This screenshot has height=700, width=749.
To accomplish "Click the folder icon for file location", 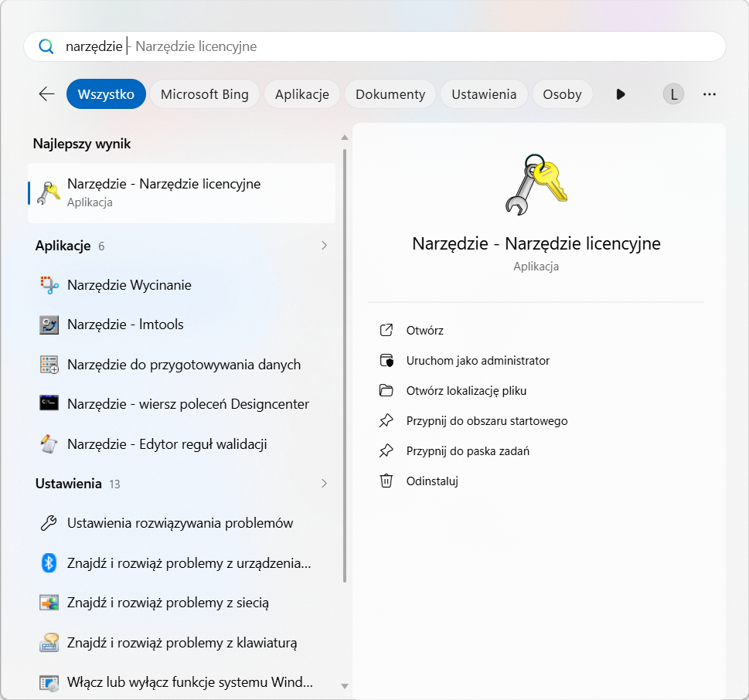I will click(x=386, y=391).
